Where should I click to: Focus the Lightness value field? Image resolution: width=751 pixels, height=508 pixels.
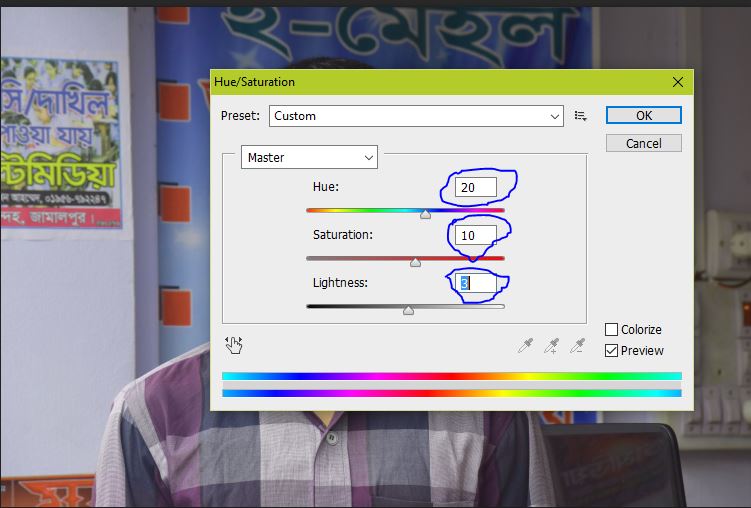[476, 283]
